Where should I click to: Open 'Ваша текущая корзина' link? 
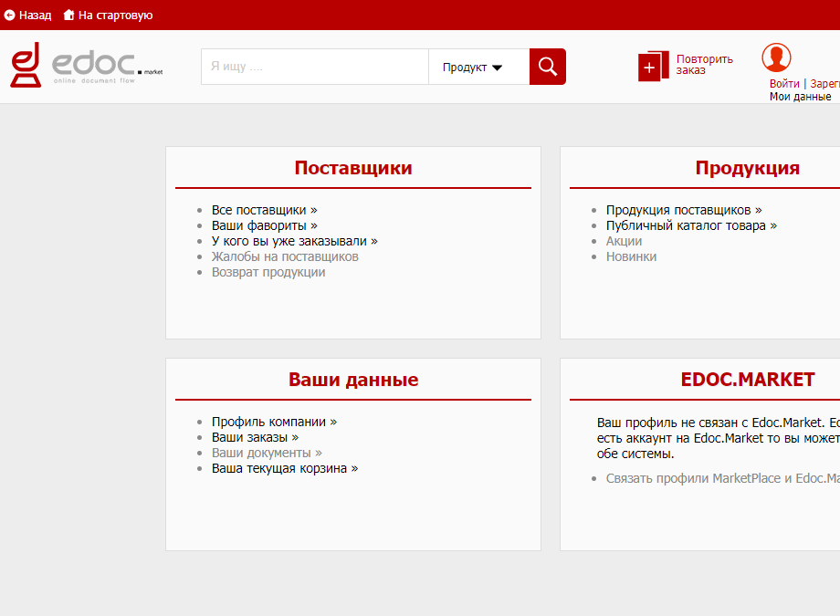[284, 468]
